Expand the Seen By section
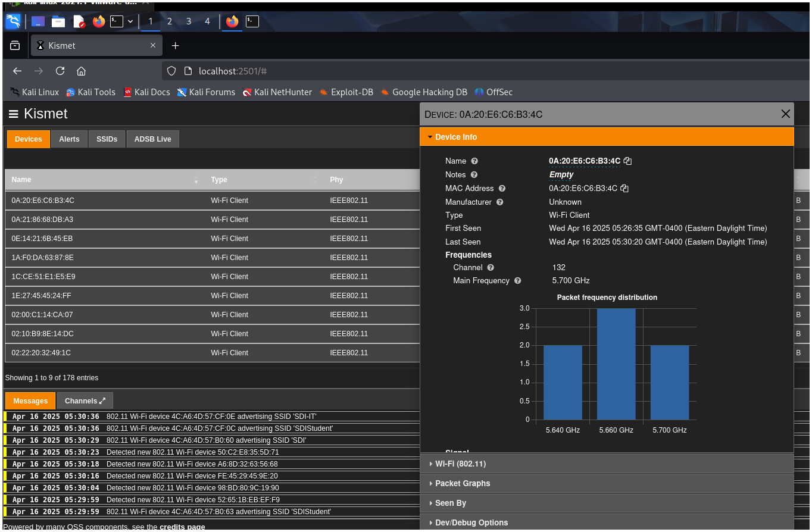This screenshot has height=532, width=812. point(607,503)
